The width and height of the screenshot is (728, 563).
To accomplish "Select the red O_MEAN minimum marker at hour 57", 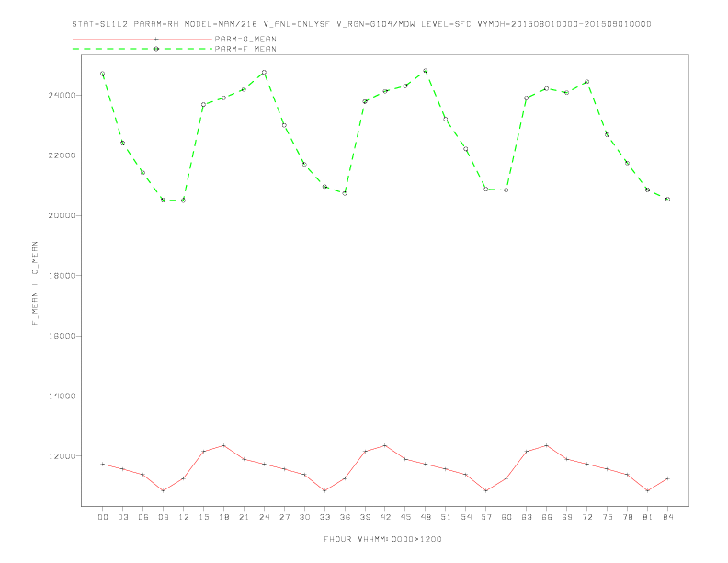I will (486, 490).
